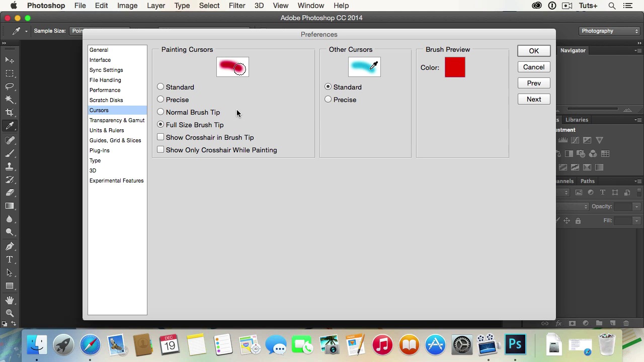
Task: Expand the collapsed toolbar double-arrow
Action: point(5,43)
